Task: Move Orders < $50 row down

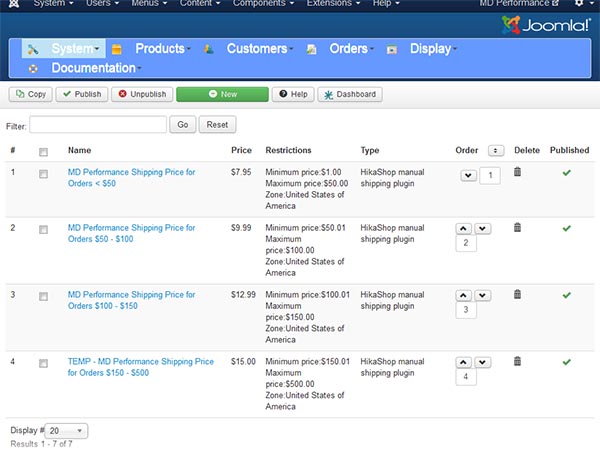Action: [468, 176]
